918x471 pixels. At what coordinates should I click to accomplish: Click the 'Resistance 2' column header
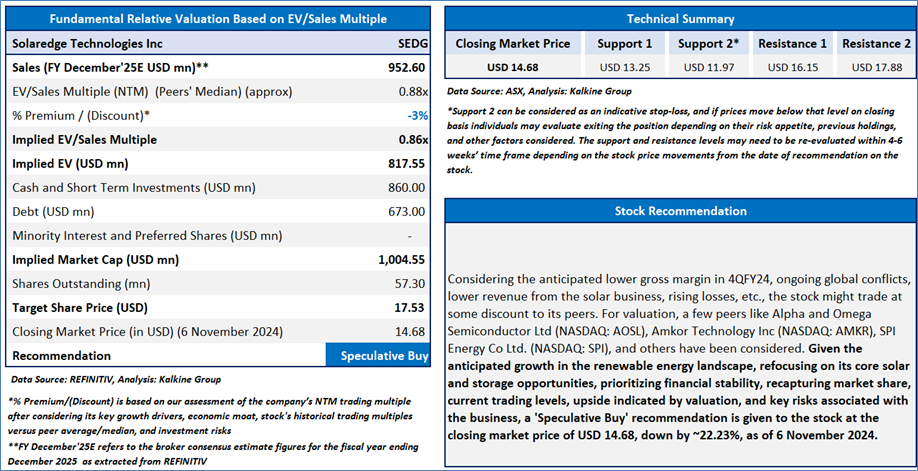(x=876, y=43)
